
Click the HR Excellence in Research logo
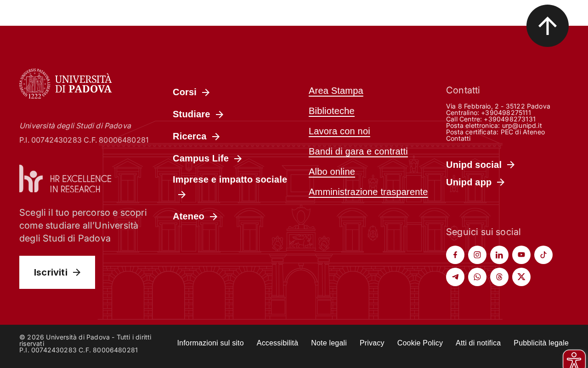click(65, 178)
